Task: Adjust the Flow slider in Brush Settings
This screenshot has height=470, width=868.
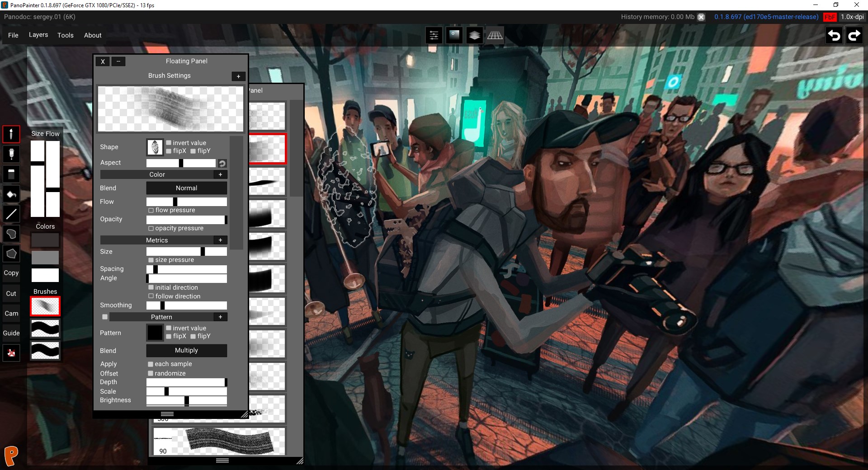Action: [x=186, y=202]
